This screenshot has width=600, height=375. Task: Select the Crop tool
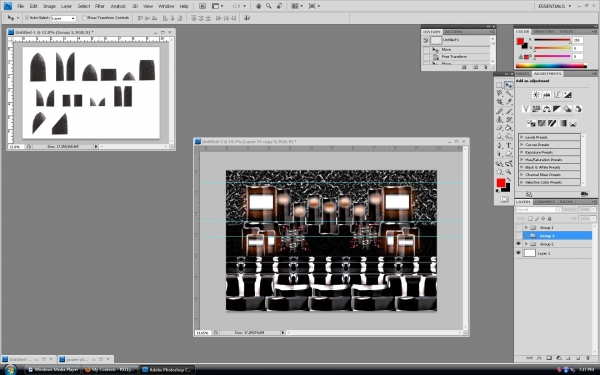pyautogui.click(x=499, y=101)
